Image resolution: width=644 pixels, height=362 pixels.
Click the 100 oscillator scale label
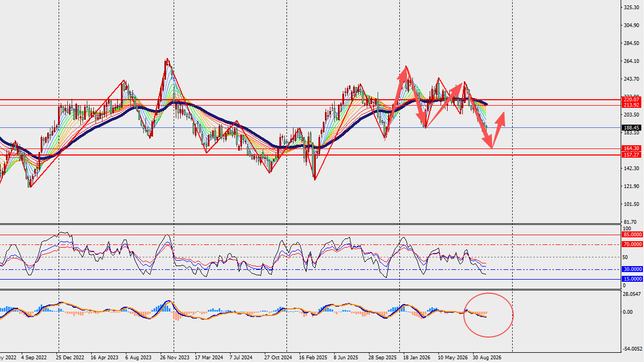[x=627, y=229]
